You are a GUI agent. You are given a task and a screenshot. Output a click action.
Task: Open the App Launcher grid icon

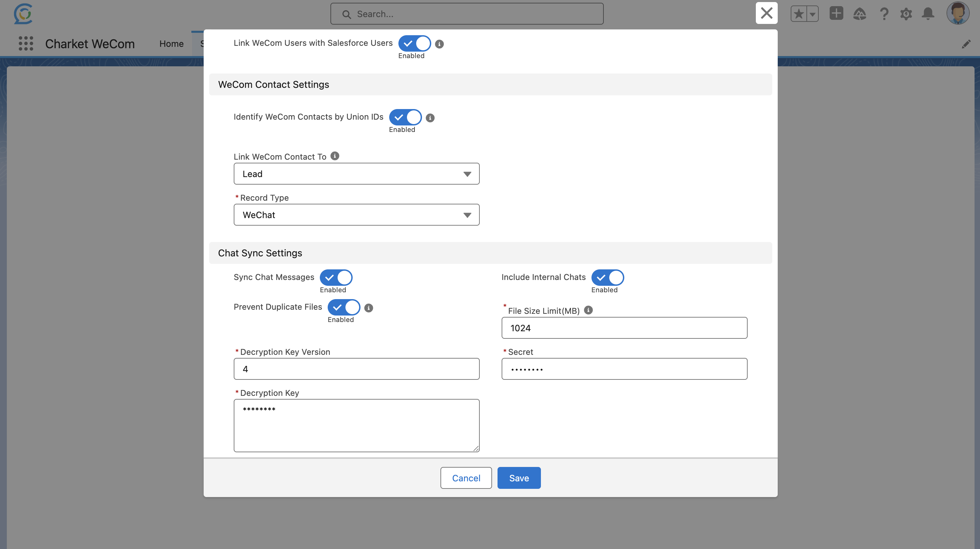coord(26,43)
